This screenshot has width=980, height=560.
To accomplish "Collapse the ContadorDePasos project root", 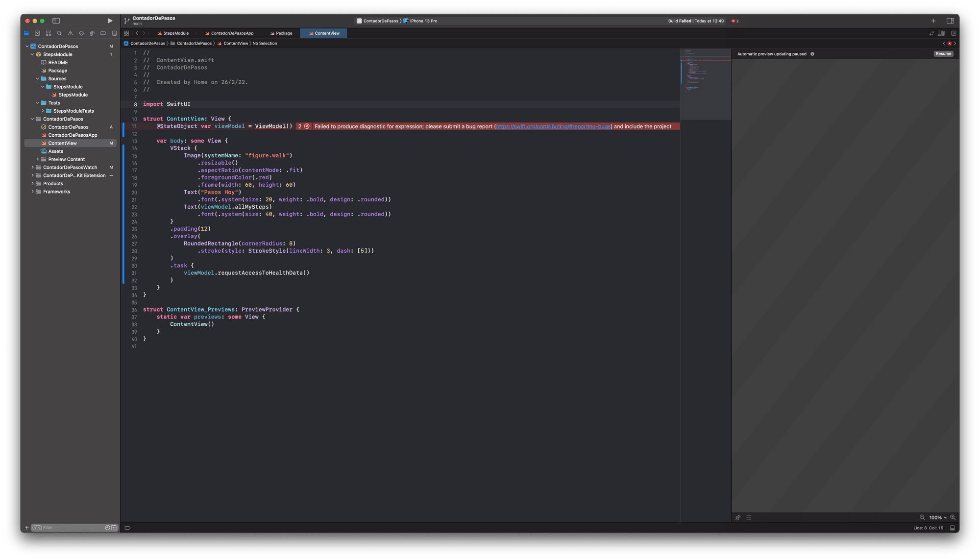I will pos(27,46).
